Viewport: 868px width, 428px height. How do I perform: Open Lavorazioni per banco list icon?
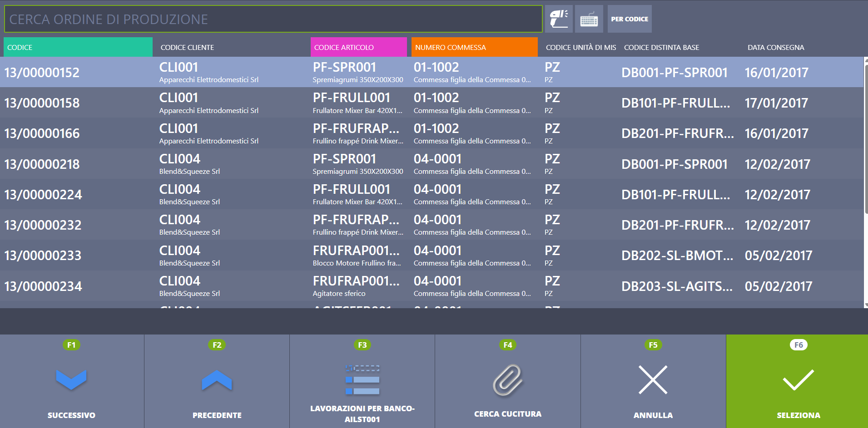(362, 380)
